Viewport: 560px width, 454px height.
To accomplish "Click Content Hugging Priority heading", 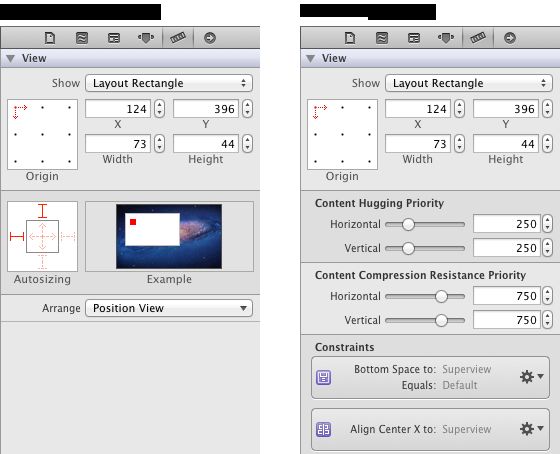I will pyautogui.click(x=379, y=203).
